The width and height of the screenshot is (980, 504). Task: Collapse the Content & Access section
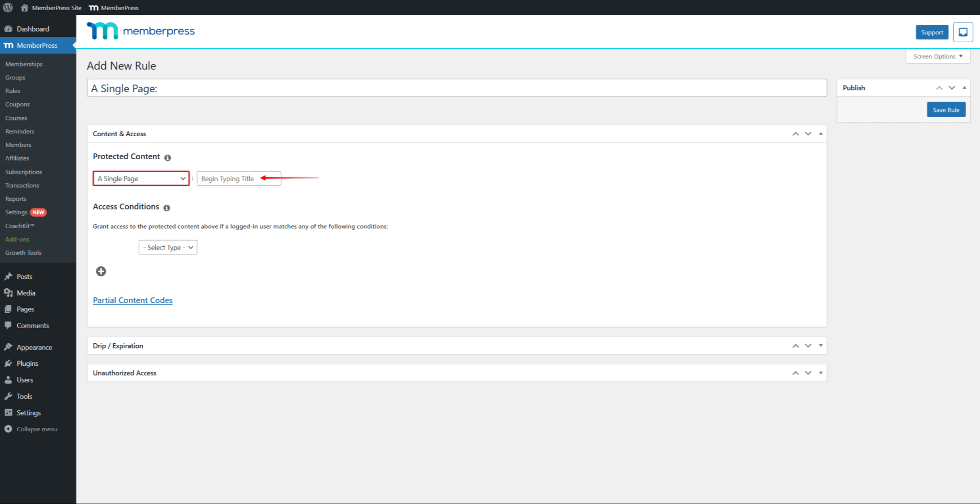[820, 133]
